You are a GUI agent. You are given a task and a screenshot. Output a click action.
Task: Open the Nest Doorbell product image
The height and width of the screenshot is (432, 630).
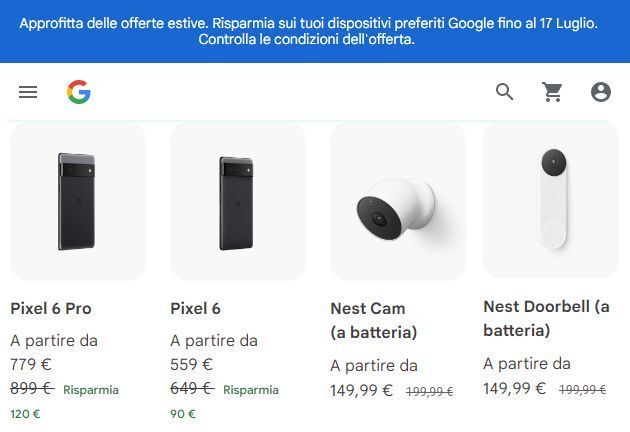click(551, 200)
